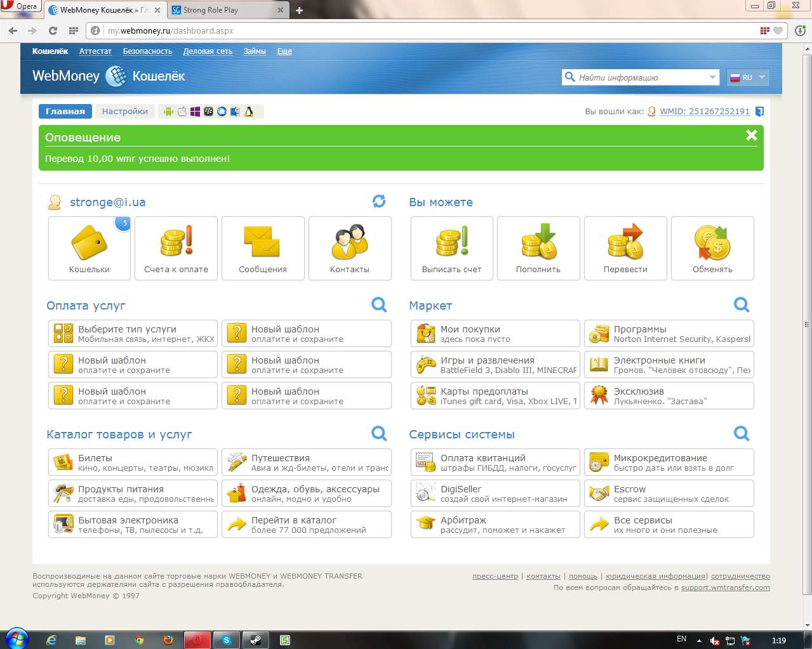The height and width of the screenshot is (649, 812).
Task: Close the Оповещение notification banner
Action: [752, 134]
